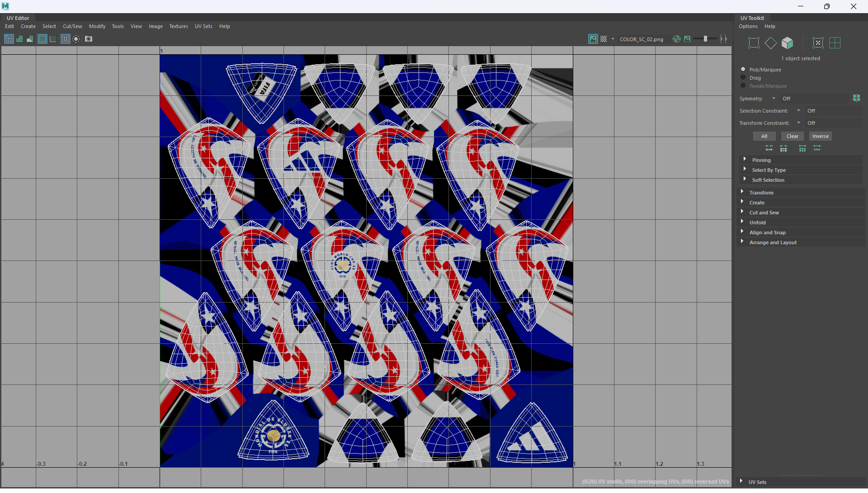Select the Drag radio button
The image size is (868, 493).
click(x=743, y=78)
